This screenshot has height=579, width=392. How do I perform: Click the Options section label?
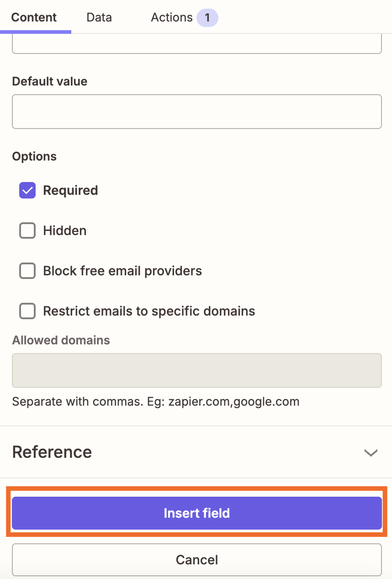click(34, 156)
